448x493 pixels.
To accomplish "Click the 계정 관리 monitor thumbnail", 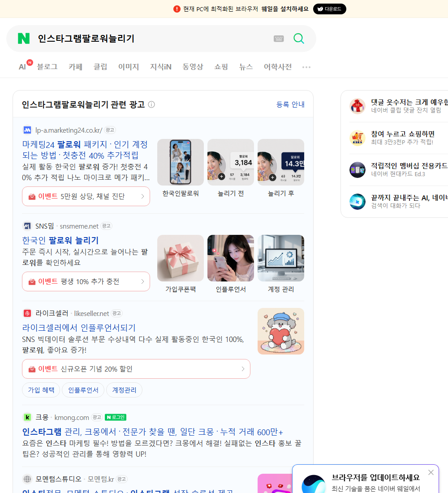I will (281, 258).
